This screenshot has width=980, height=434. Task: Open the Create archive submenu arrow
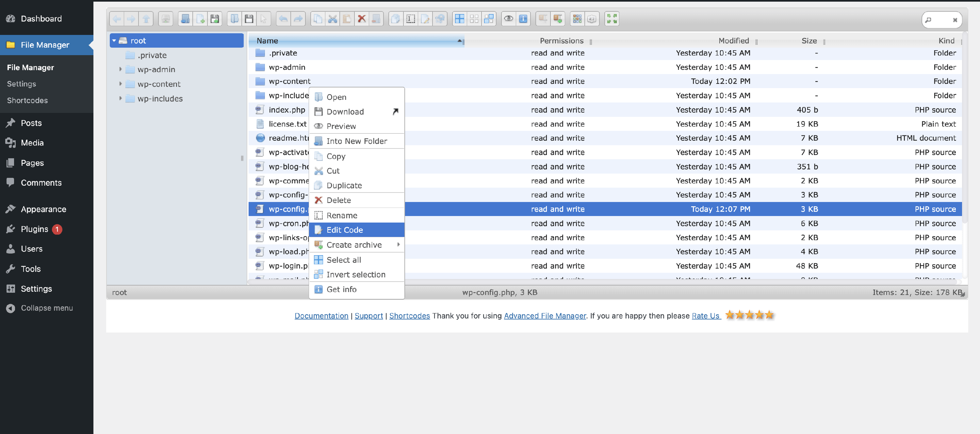(398, 244)
